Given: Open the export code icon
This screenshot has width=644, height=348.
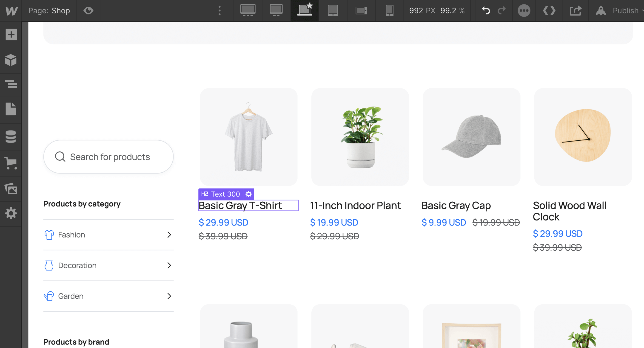Looking at the screenshot, I should (x=549, y=11).
